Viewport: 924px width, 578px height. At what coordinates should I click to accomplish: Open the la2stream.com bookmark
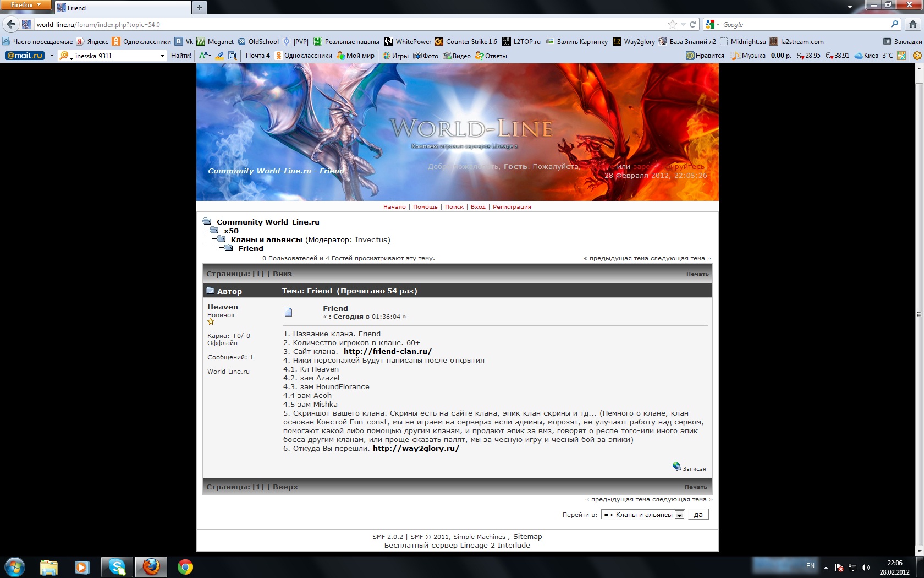[x=796, y=41]
